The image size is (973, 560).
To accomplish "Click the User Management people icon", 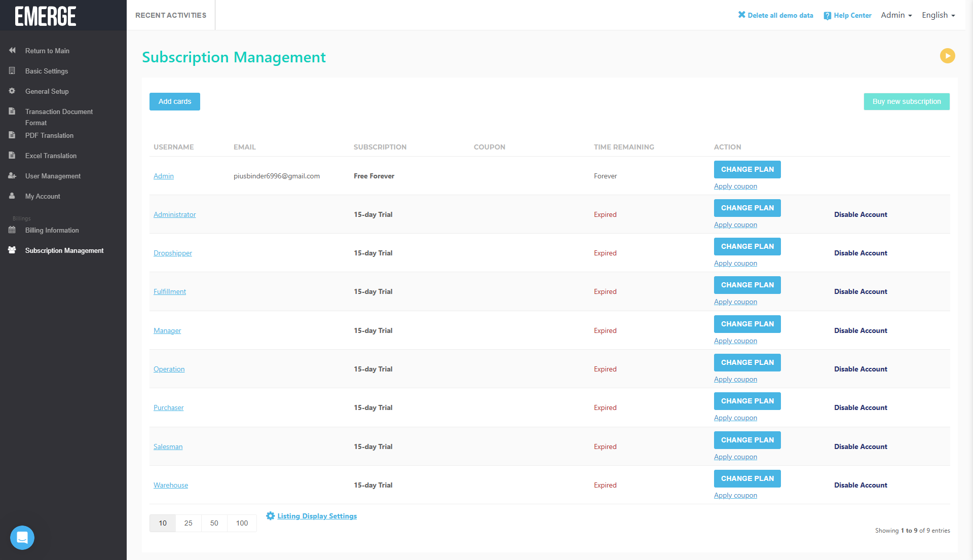I will point(12,176).
